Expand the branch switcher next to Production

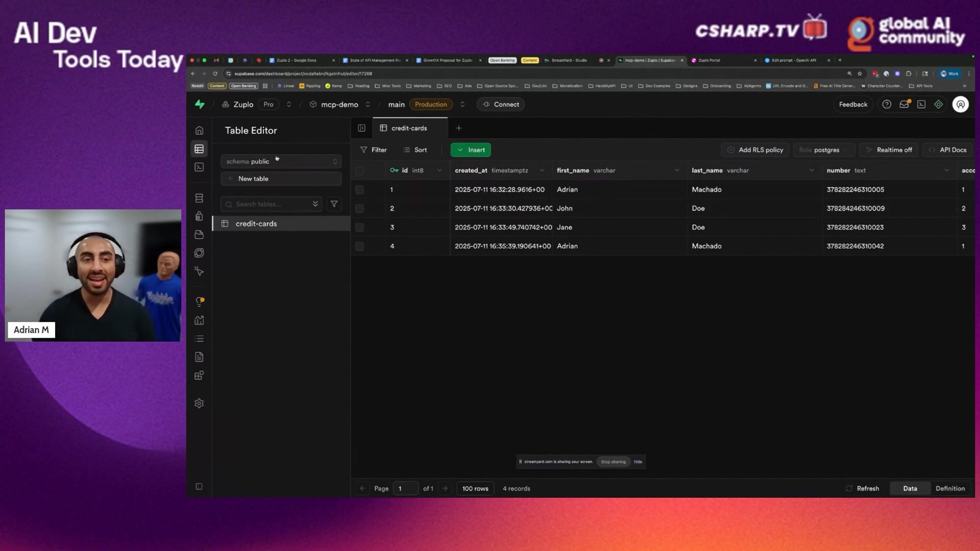pos(462,105)
